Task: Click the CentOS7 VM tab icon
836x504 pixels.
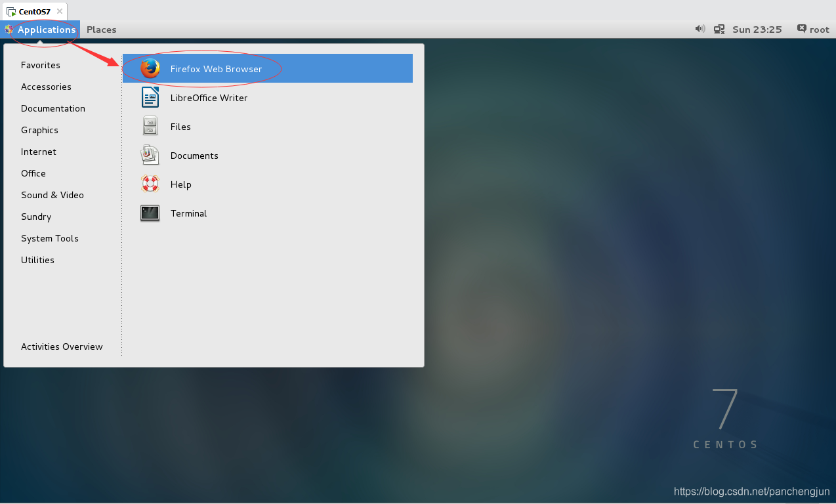Action: click(11, 12)
